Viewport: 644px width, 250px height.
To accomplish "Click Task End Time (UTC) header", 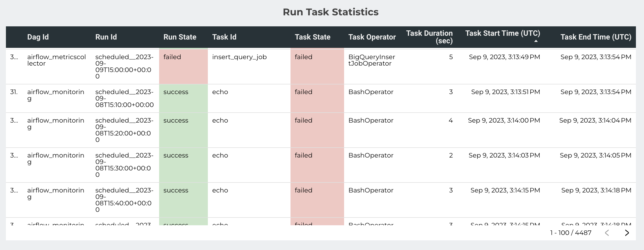I will [596, 37].
